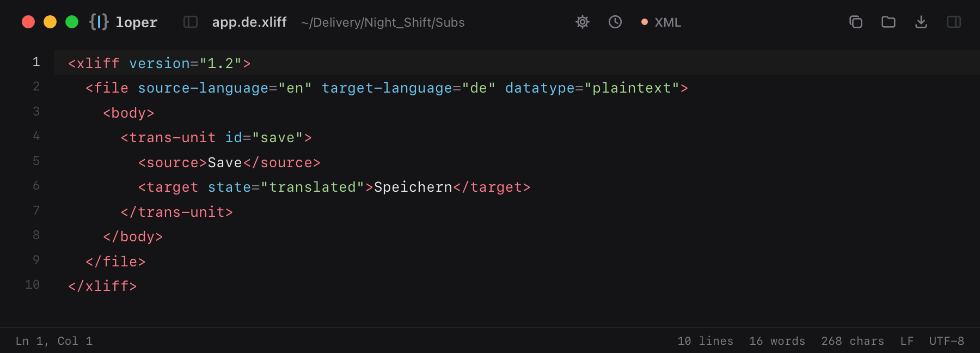Click the loper app logo icon
The image size is (980, 353).
pos(99,22)
